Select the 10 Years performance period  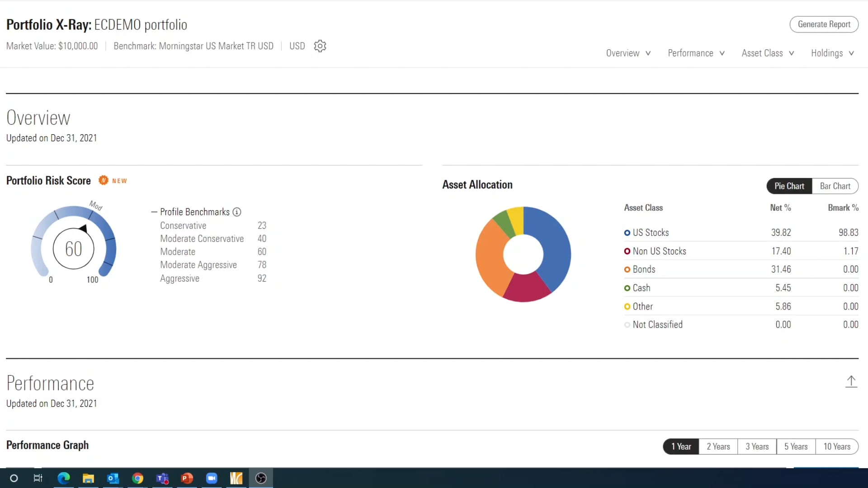tap(836, 446)
